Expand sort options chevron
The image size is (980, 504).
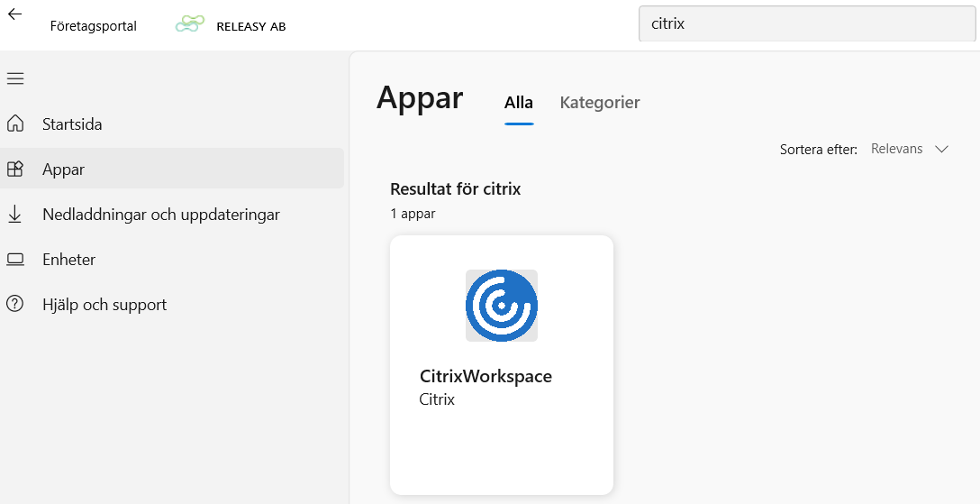pos(941,149)
